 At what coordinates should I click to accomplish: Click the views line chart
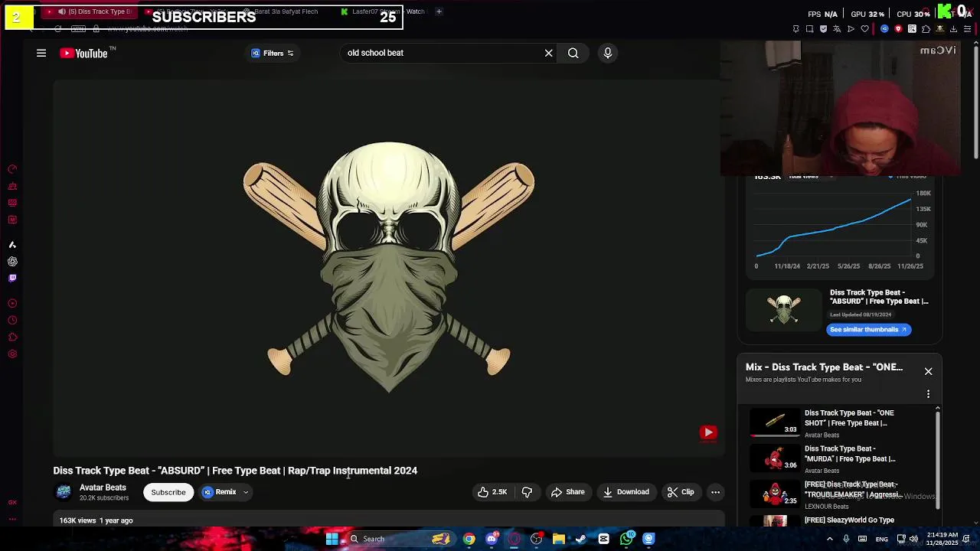tap(835, 227)
